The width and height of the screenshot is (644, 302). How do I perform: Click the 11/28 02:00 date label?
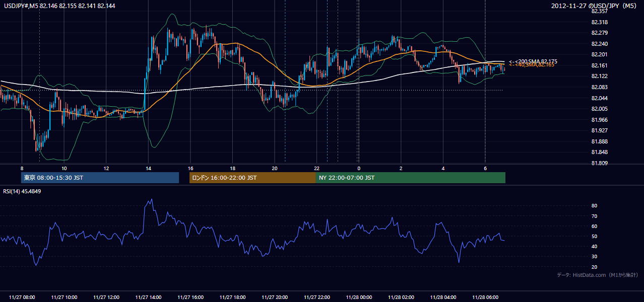[401, 297]
